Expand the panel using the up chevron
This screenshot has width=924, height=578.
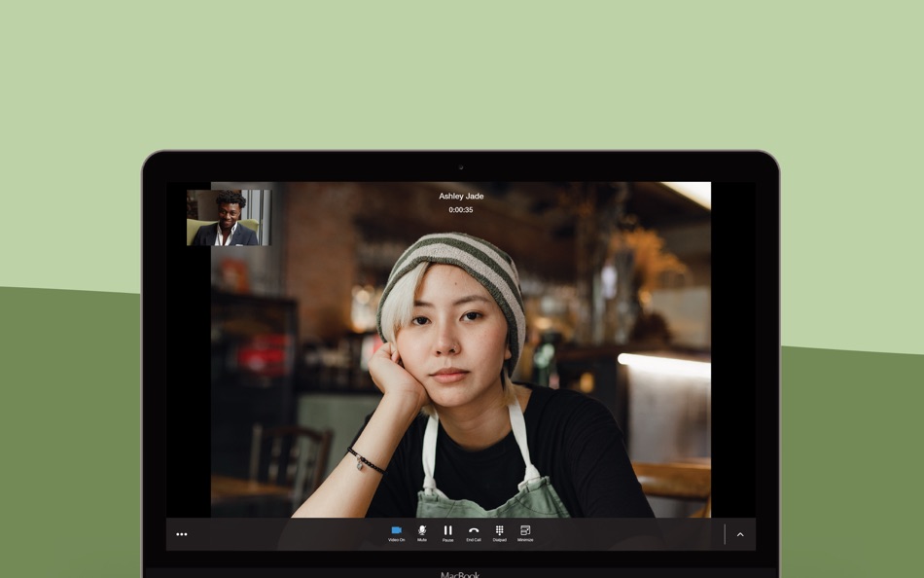click(x=740, y=534)
